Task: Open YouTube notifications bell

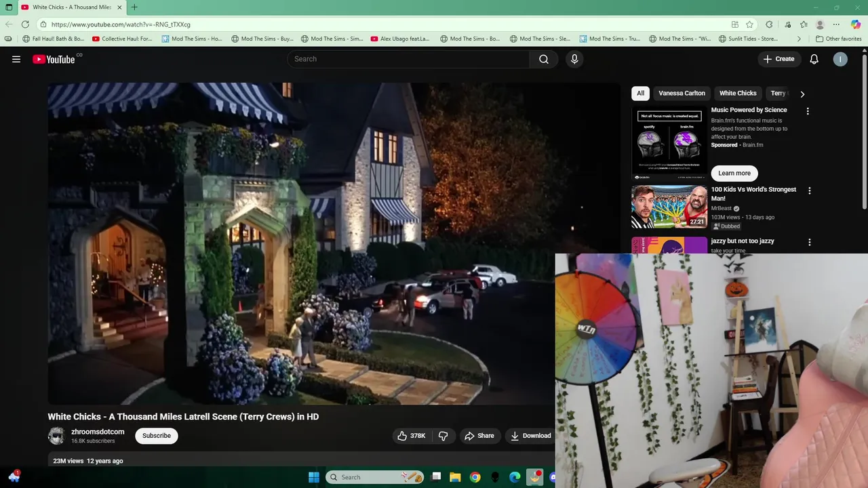Action: pyautogui.click(x=814, y=59)
